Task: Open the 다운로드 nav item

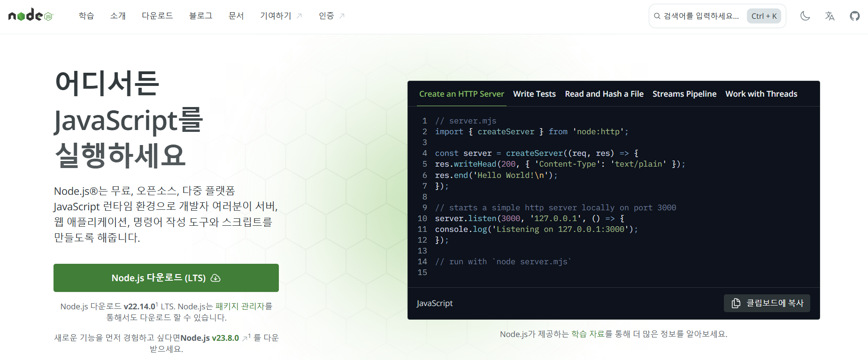Action: (x=157, y=16)
